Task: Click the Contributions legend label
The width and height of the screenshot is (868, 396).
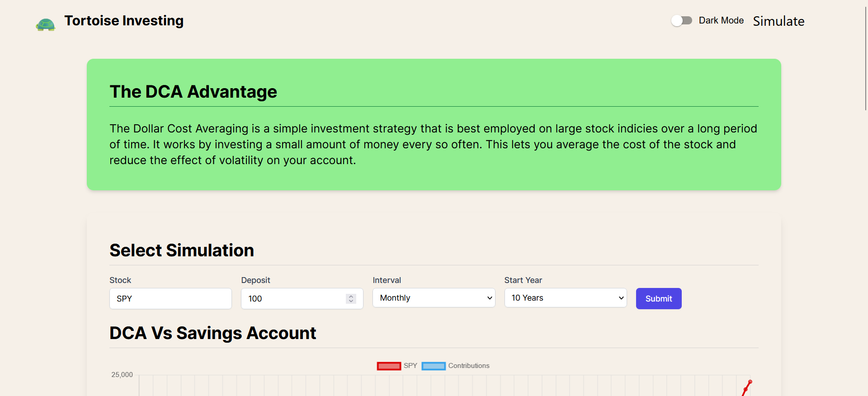Action: coord(469,366)
